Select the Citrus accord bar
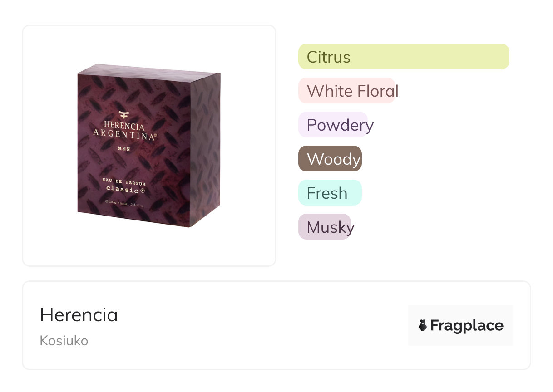This screenshot has width=553, height=392. click(403, 57)
